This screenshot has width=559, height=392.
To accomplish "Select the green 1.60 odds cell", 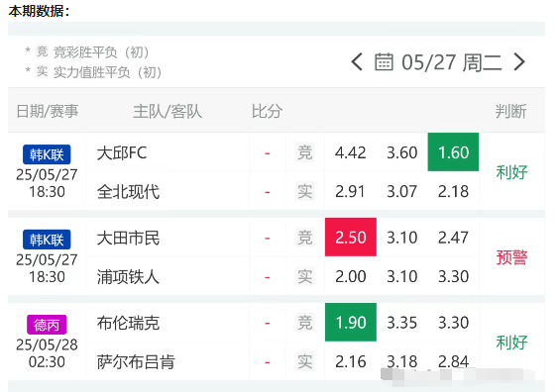I will click(x=453, y=152).
